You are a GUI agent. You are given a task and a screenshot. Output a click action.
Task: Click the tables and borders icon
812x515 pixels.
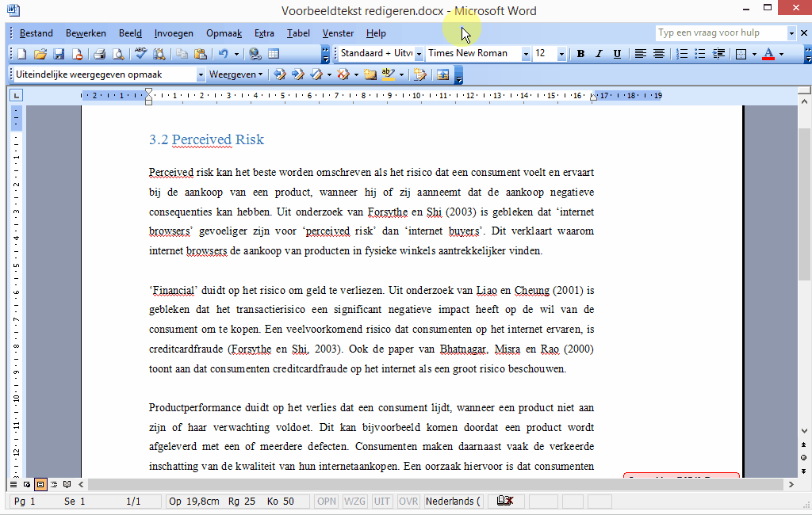click(274, 54)
